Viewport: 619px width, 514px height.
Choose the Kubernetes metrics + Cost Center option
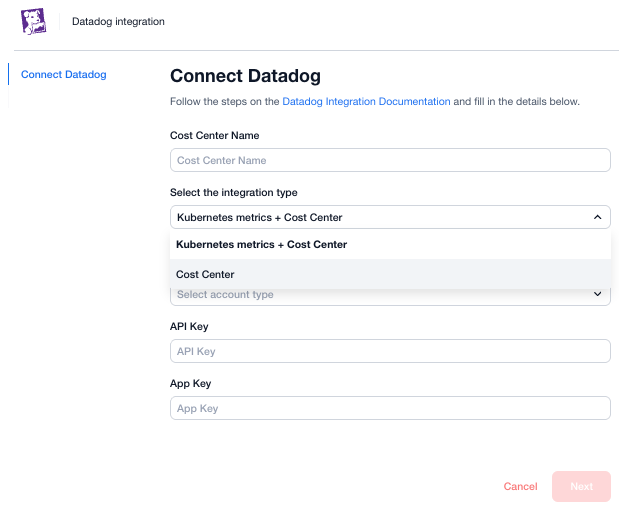click(x=261, y=245)
